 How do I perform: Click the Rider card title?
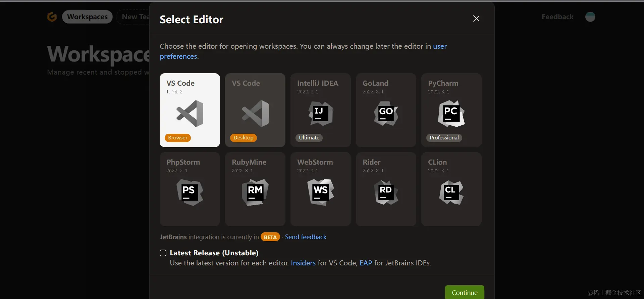click(x=371, y=162)
